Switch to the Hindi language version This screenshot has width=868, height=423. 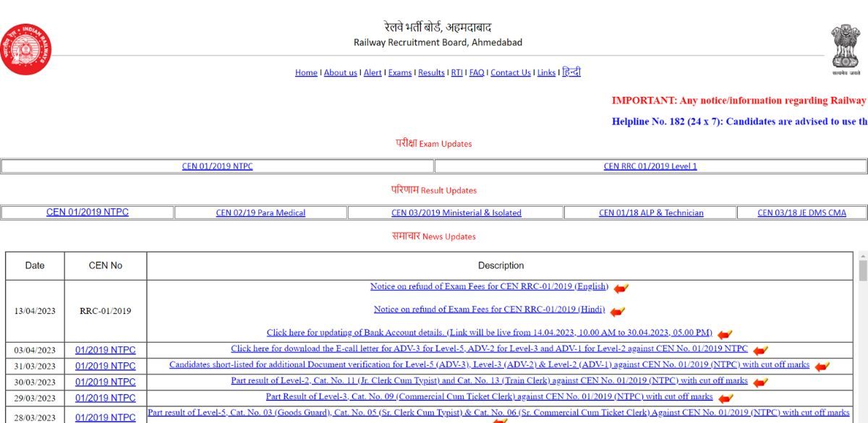coord(571,72)
